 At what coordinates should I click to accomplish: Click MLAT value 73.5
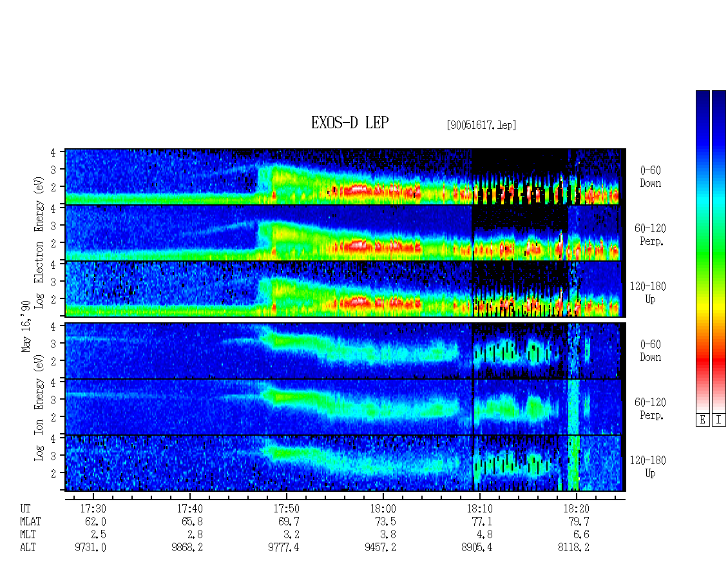tap(385, 521)
